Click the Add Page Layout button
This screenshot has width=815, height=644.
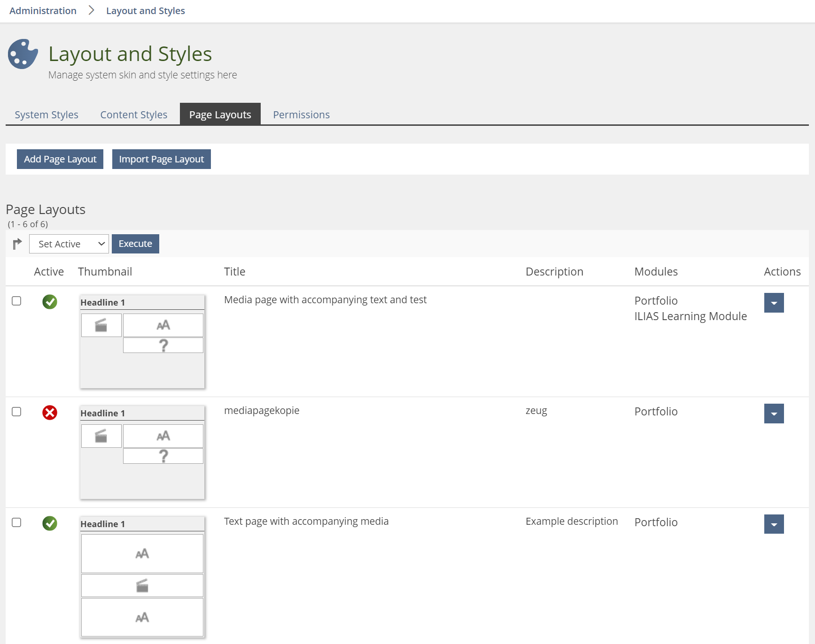click(60, 159)
